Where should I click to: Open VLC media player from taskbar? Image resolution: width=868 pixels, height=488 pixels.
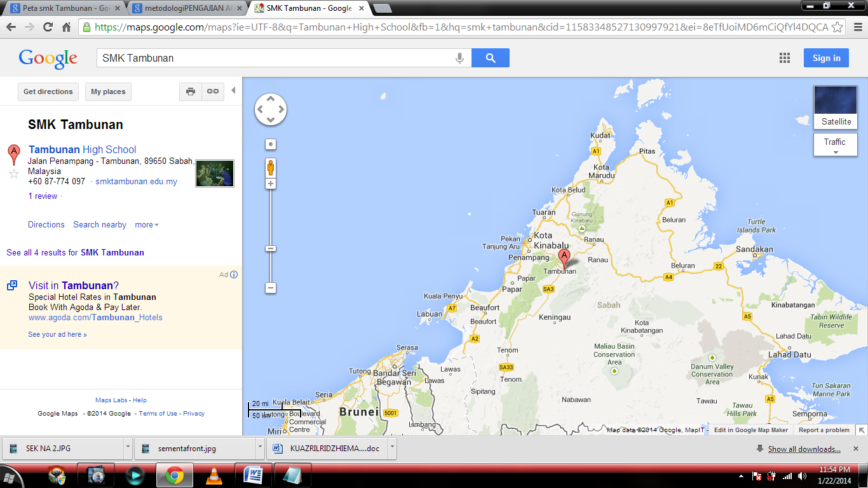pos(215,475)
